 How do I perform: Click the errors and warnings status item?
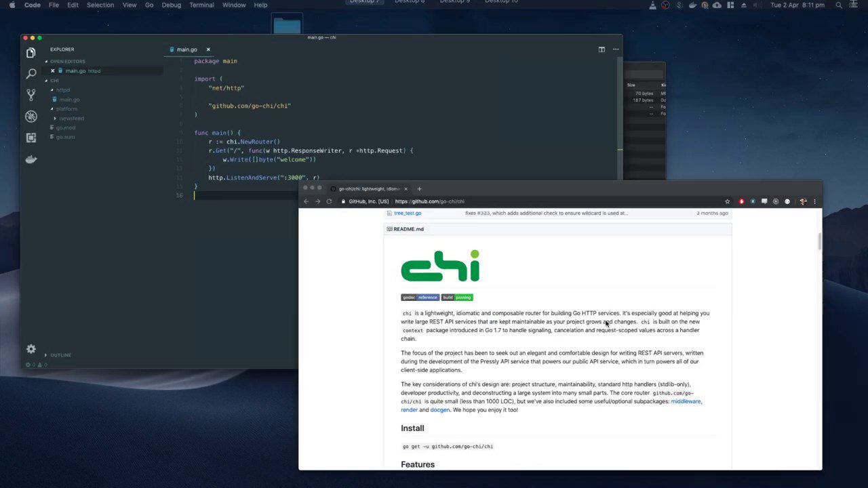(37, 365)
